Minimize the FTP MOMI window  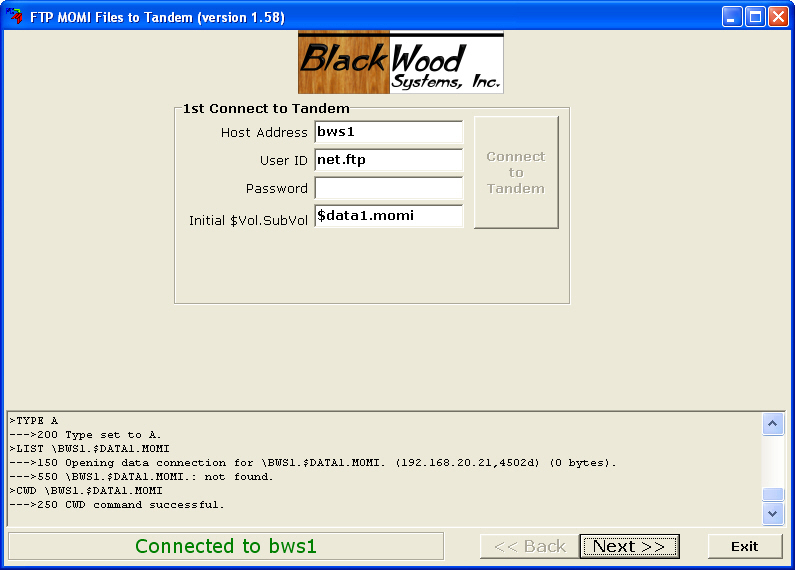click(733, 17)
